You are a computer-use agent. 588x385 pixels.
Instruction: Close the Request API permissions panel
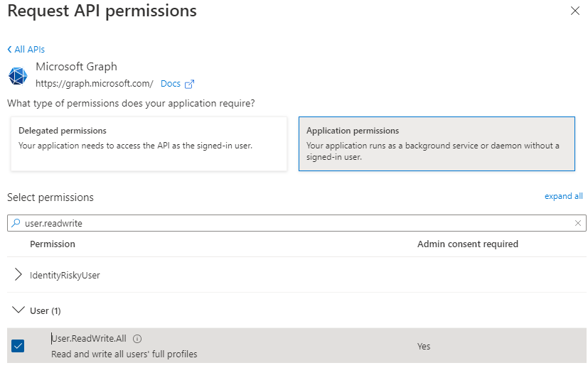tap(575, 11)
